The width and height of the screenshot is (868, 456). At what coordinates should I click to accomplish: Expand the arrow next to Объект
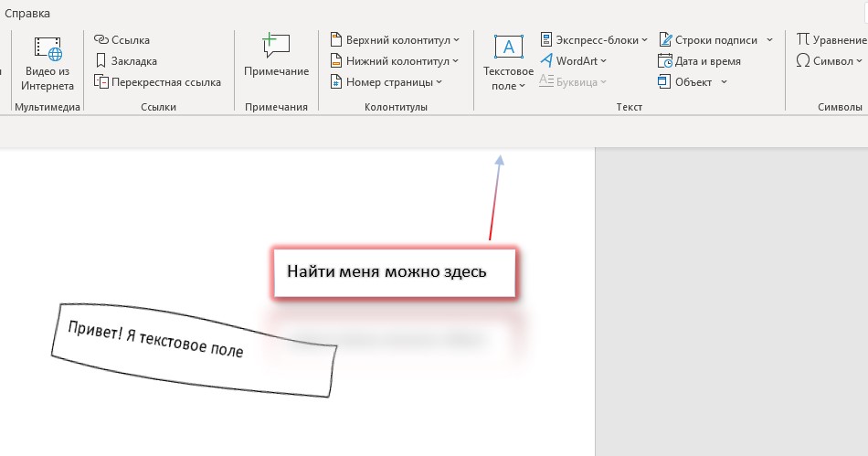point(724,82)
